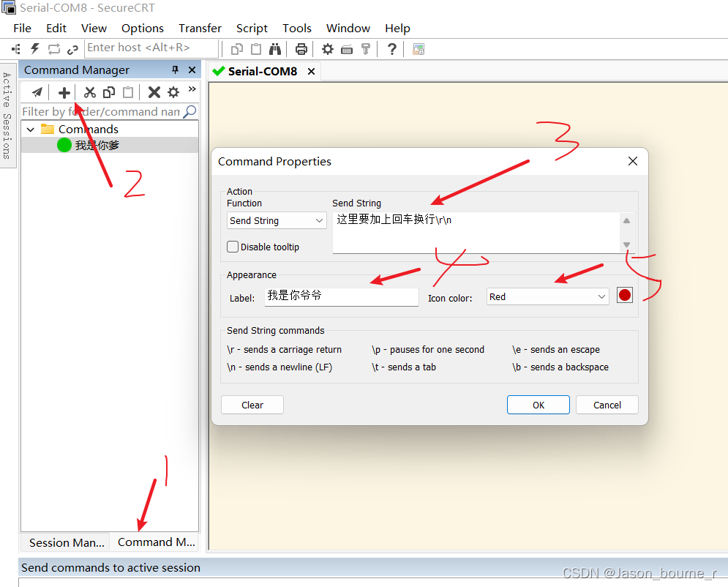The image size is (728, 587).
Task: Open the Function dropdown
Action: [x=277, y=220]
